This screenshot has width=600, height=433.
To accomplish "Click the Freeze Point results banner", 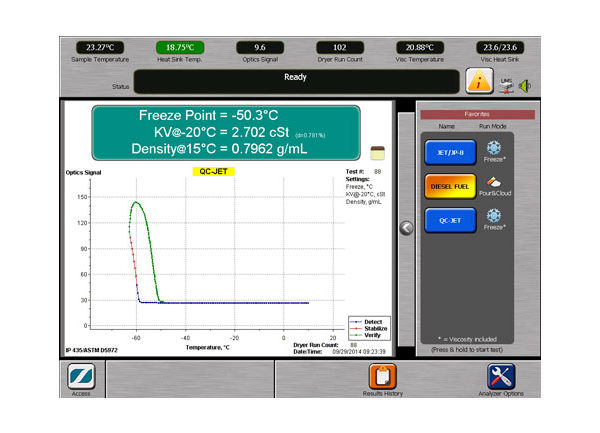I will (x=229, y=133).
